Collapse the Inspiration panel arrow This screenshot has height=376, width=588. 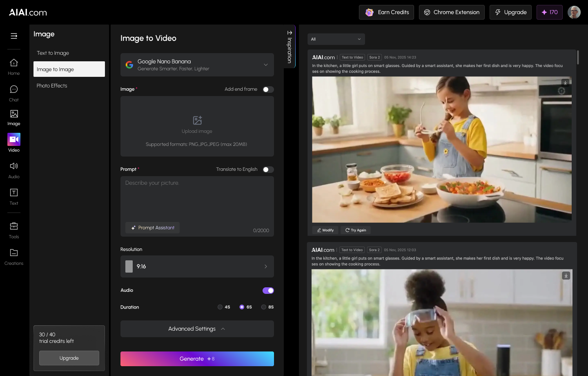point(290,33)
